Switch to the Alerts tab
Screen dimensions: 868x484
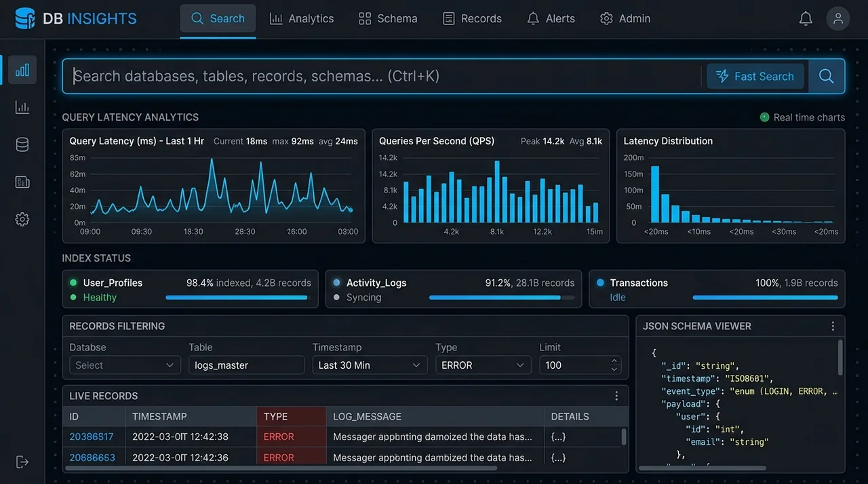[x=551, y=19]
